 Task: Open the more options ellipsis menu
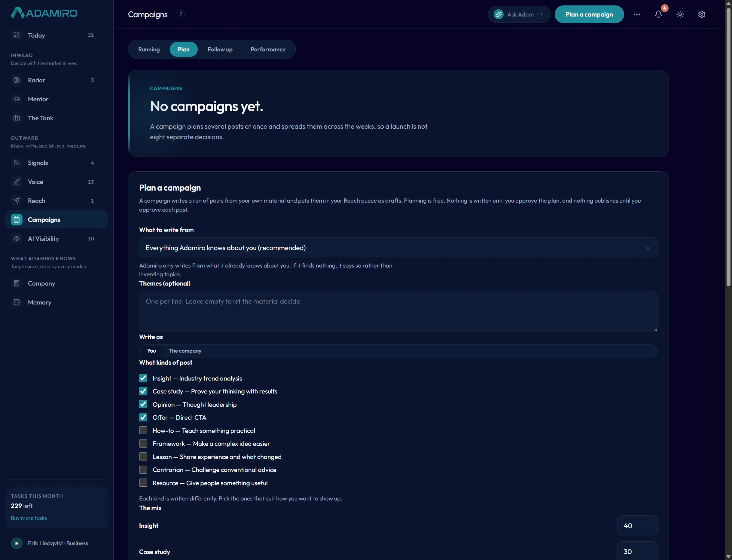point(637,14)
